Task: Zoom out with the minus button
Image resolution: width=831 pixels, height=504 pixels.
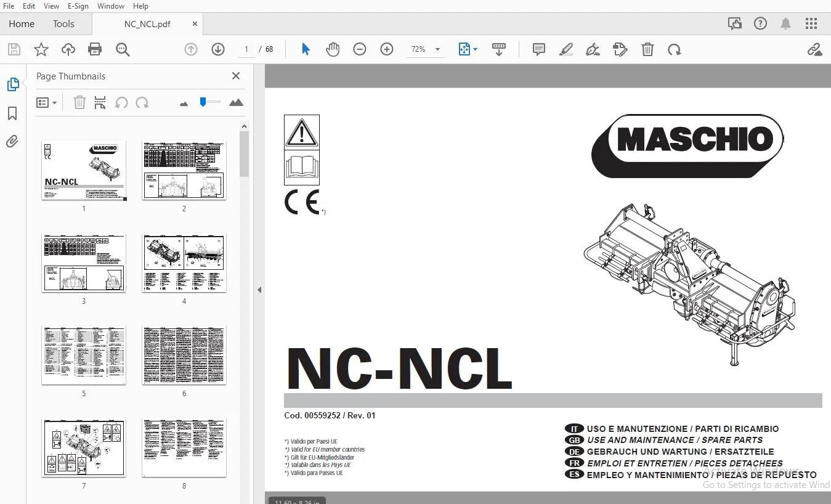Action: (360, 49)
